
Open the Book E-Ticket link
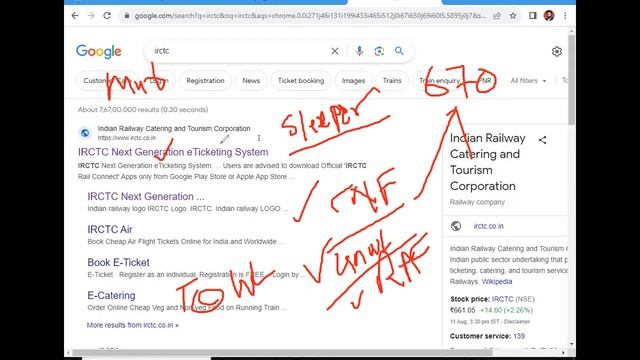coord(118,262)
